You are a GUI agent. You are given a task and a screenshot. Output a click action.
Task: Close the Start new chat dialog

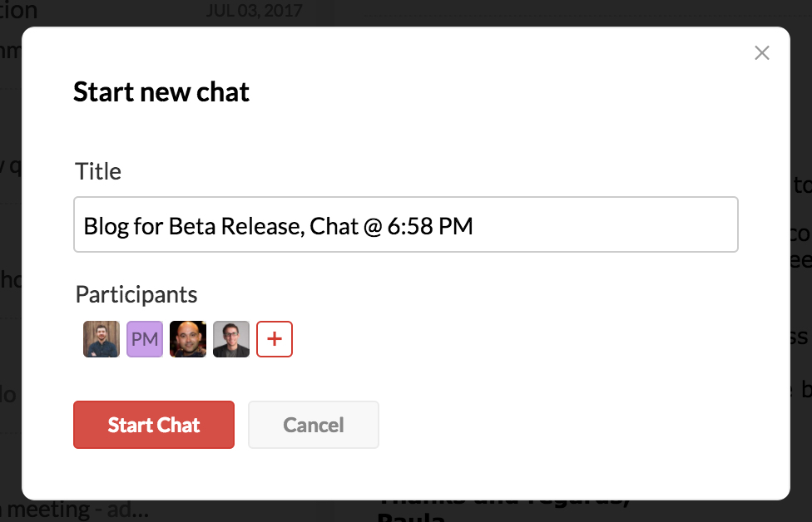(x=762, y=52)
